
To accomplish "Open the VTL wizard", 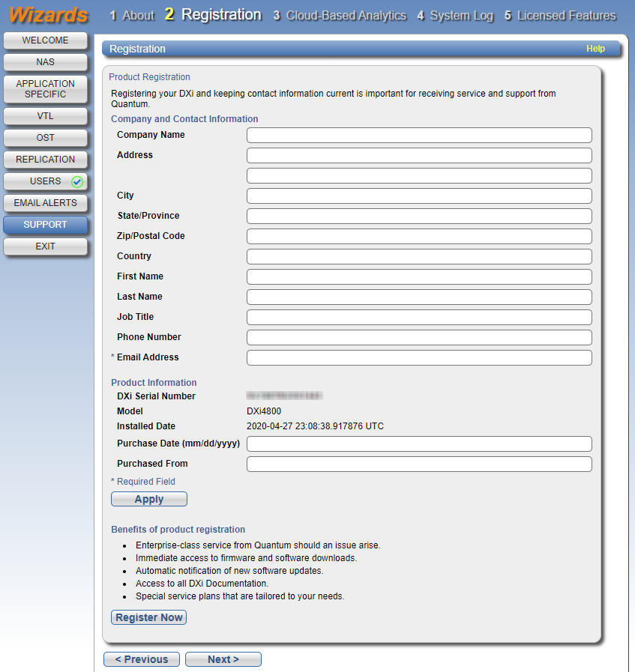I will pos(45,116).
